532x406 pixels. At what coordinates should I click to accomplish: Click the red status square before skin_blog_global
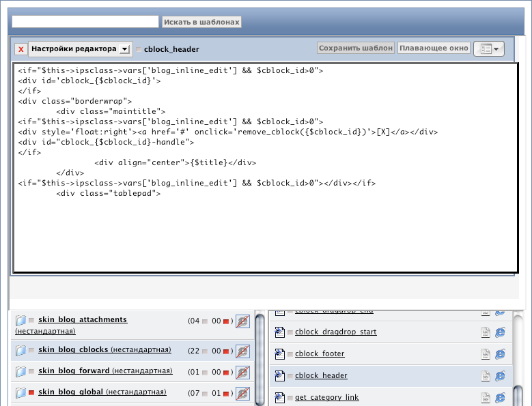(x=31, y=392)
